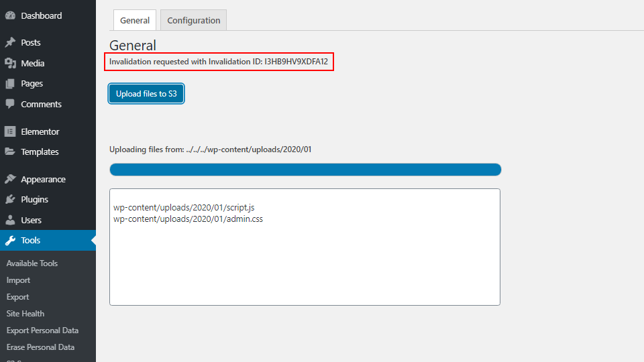Select the General tab

[135, 20]
